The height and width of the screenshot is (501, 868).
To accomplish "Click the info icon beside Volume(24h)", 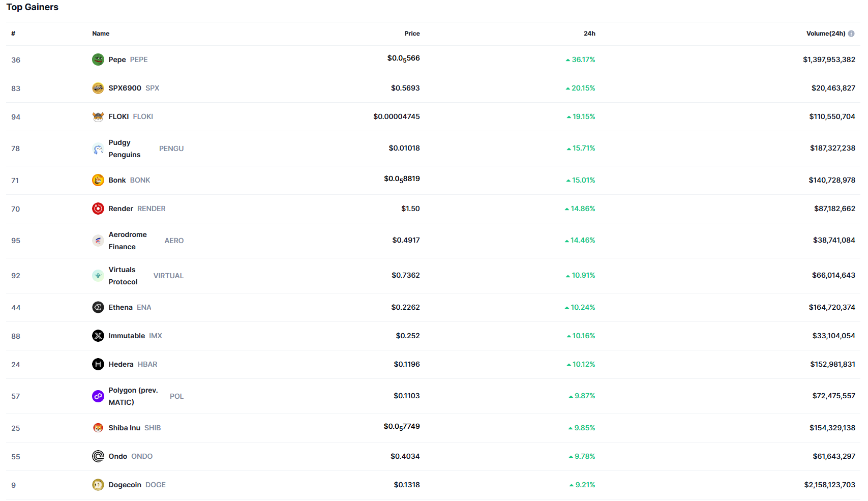I will 851,33.
